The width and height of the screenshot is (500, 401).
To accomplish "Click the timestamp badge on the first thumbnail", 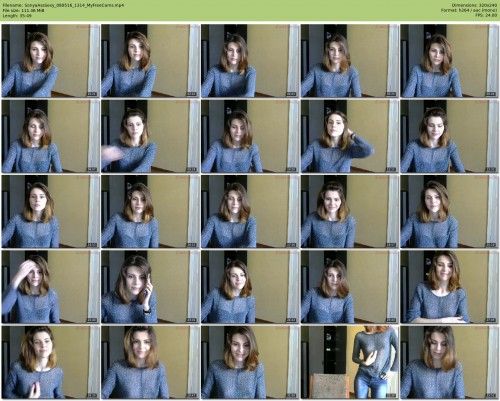I will point(92,94).
